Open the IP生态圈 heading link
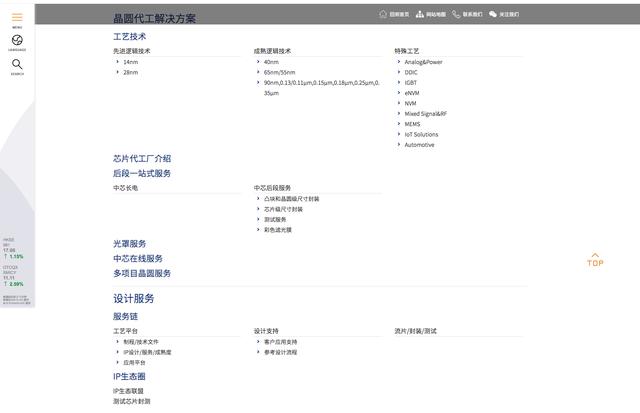 coord(129,376)
